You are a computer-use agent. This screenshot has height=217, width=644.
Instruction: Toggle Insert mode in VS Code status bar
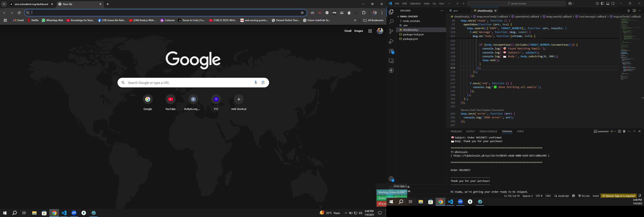pos(596,196)
